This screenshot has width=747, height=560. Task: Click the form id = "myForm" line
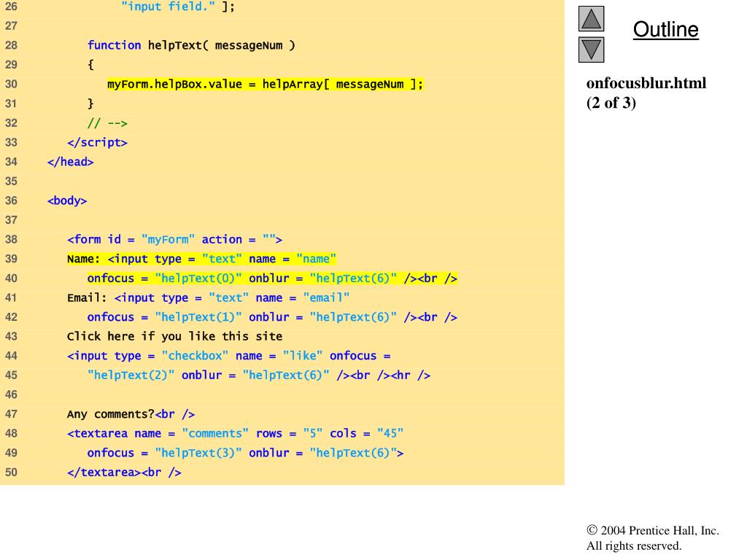point(174,239)
